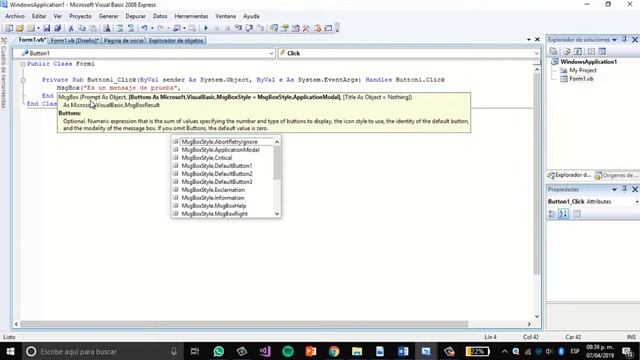
Task: Click the Cut scissors icon
Action: coord(71,28)
